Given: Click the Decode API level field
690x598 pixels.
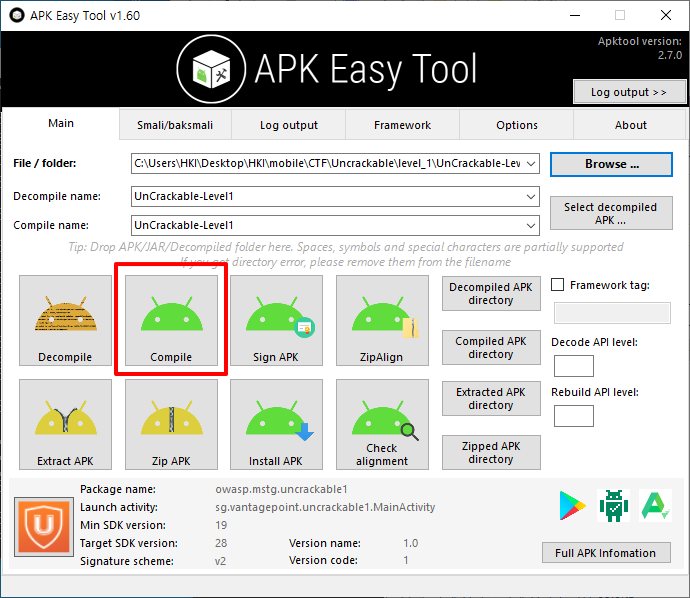Looking at the screenshot, I should (573, 366).
